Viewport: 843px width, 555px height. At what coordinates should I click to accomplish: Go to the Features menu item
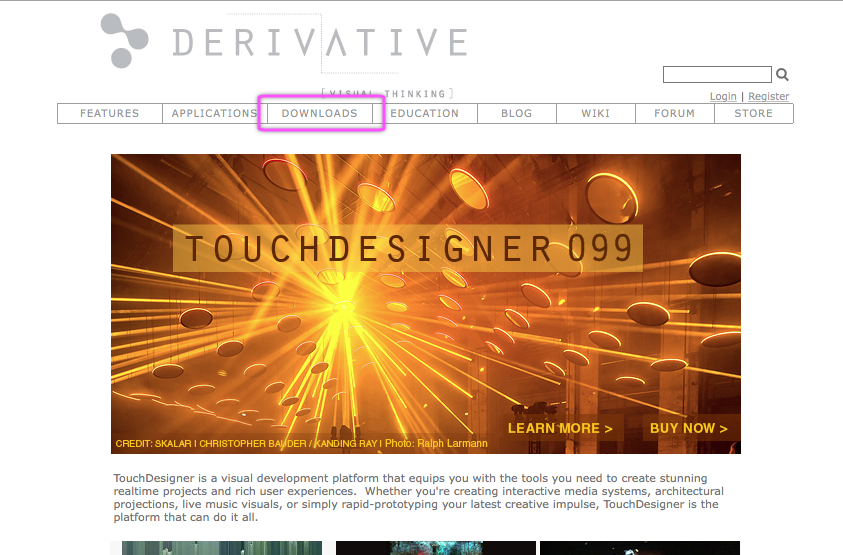[x=110, y=114]
